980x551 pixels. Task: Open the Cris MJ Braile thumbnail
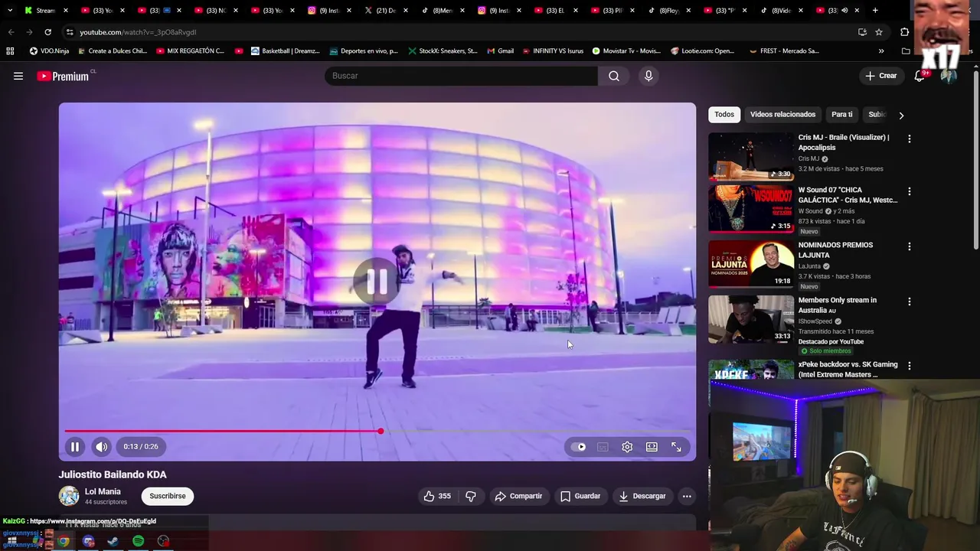pos(751,157)
